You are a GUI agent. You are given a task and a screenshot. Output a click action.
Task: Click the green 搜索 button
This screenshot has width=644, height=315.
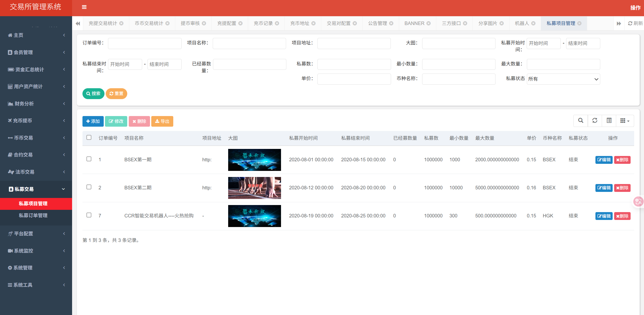point(93,94)
